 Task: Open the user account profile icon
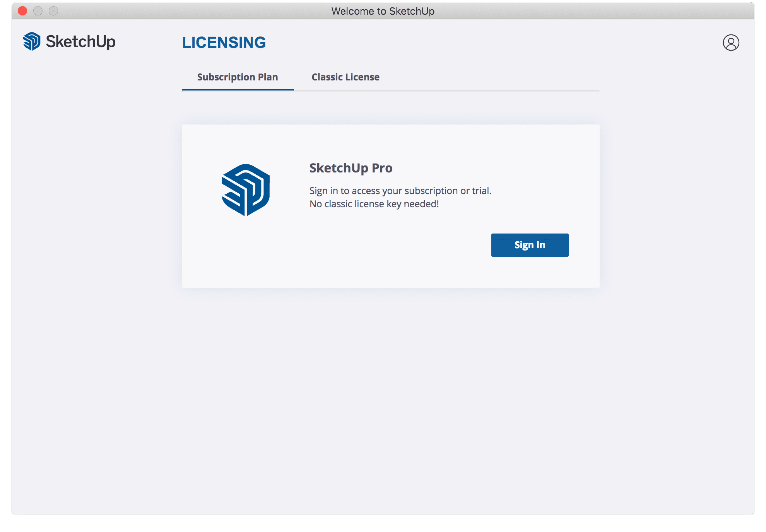click(731, 43)
